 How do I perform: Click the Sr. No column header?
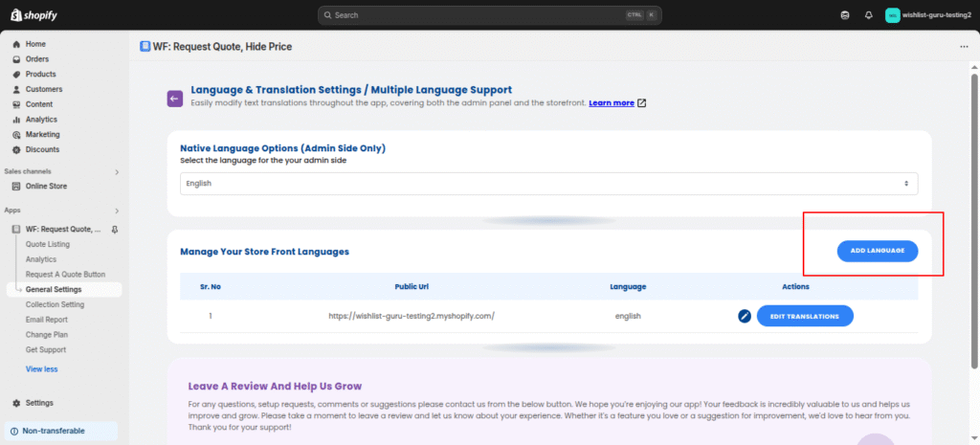click(x=211, y=287)
